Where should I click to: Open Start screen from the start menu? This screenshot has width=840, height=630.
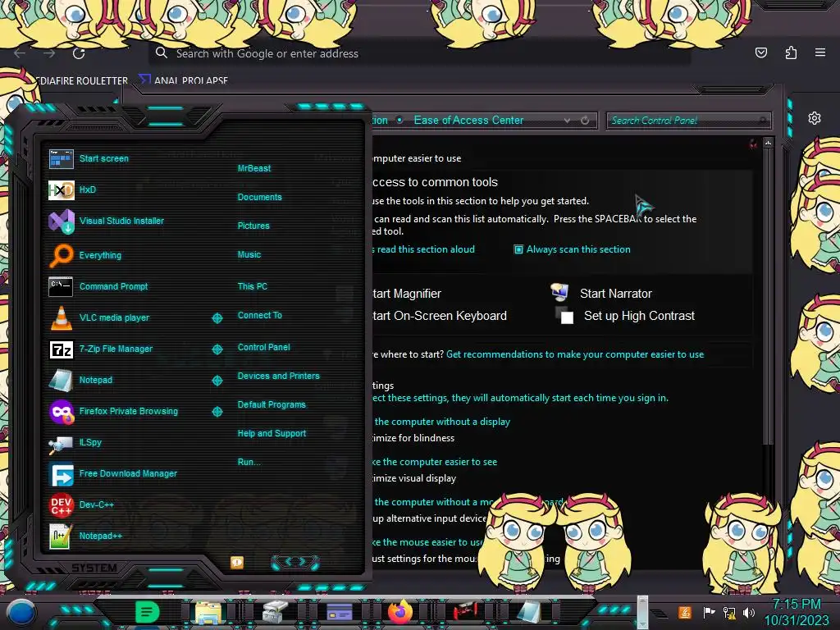[103, 158]
